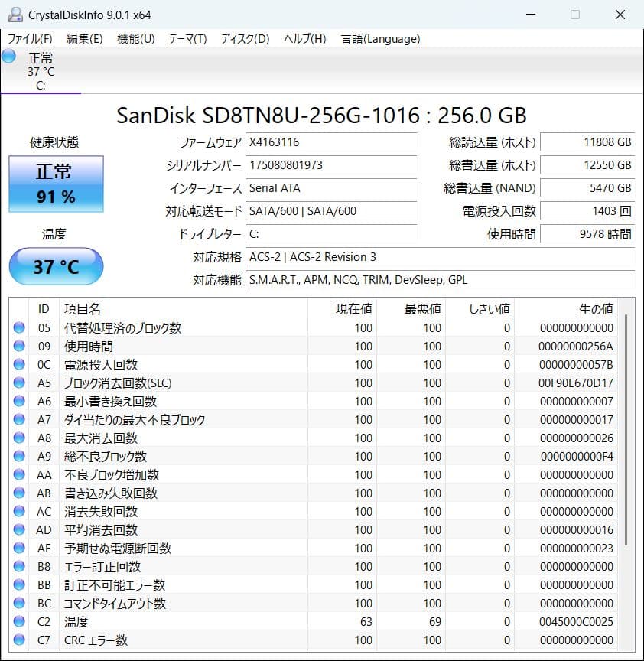This screenshot has height=661, width=644.
Task: Click the blue icon beside CRC エラー数
Action: pos(18,640)
